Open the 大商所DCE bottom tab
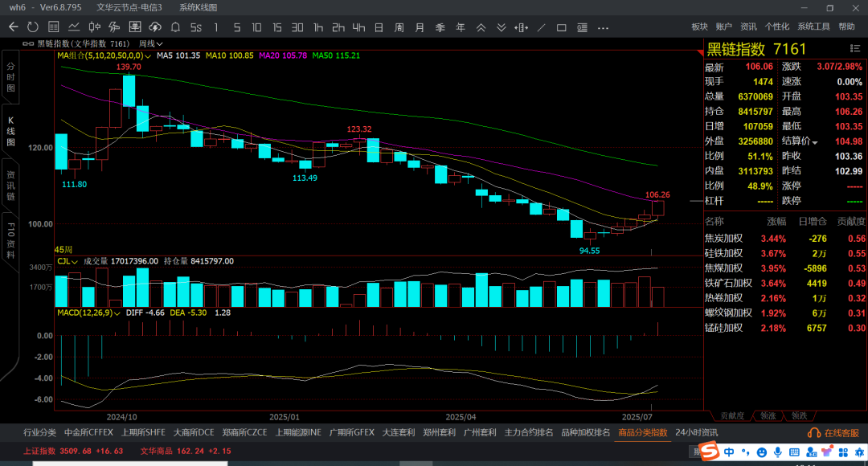The width and height of the screenshot is (868, 466). 194,432
